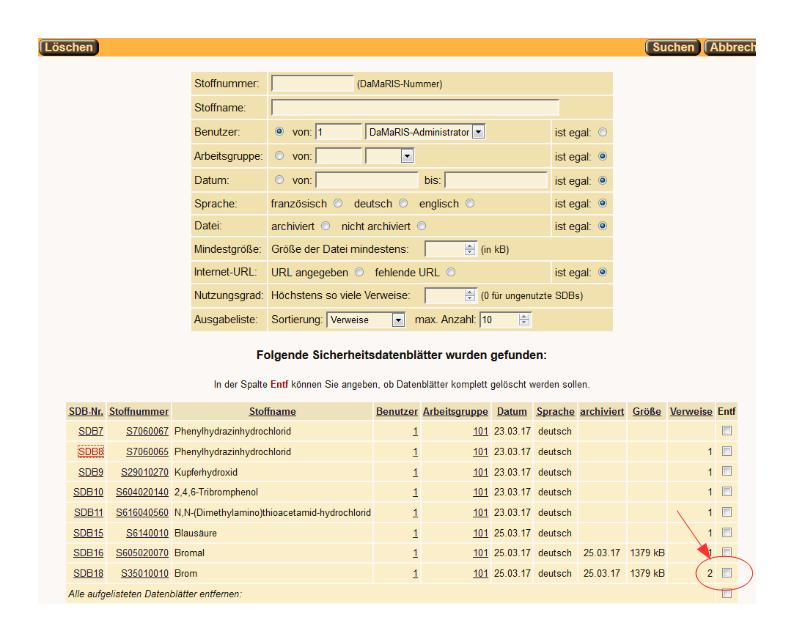Click the max. Anzahl spinner field

tap(505, 320)
